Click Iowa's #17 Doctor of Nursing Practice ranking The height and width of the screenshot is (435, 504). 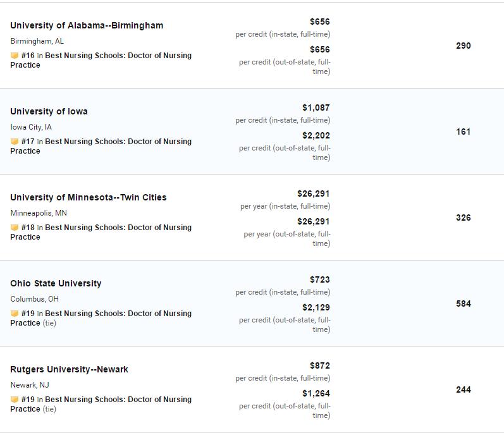101,146
